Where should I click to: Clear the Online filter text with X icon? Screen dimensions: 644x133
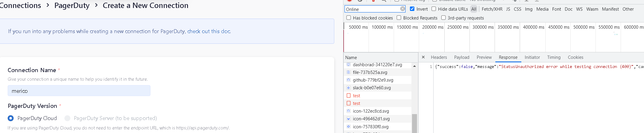(x=403, y=9)
